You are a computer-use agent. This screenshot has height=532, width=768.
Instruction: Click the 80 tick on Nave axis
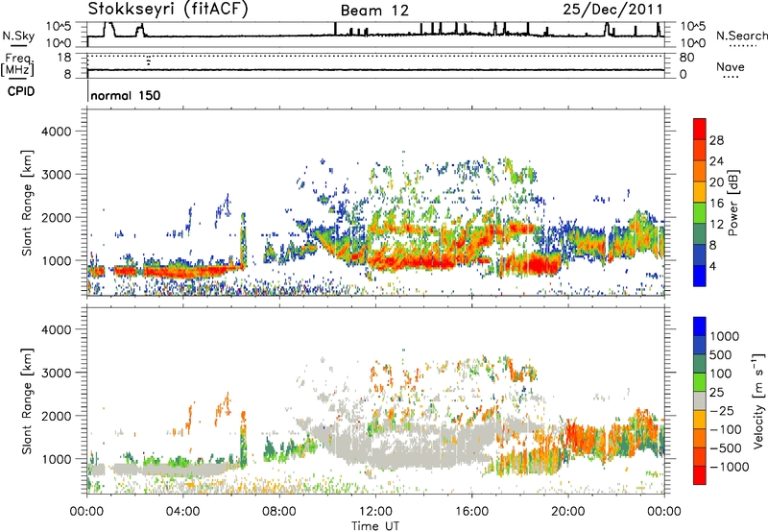[686, 58]
